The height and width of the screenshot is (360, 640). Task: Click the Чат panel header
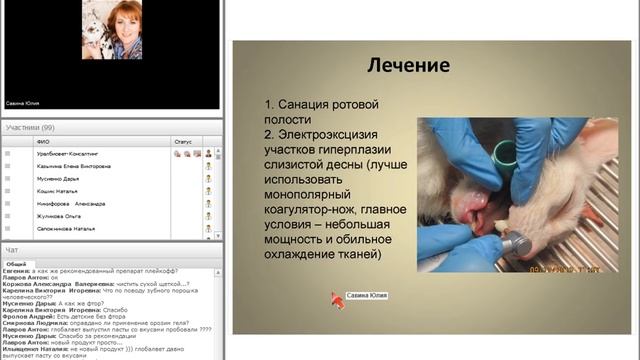[x=112, y=250]
